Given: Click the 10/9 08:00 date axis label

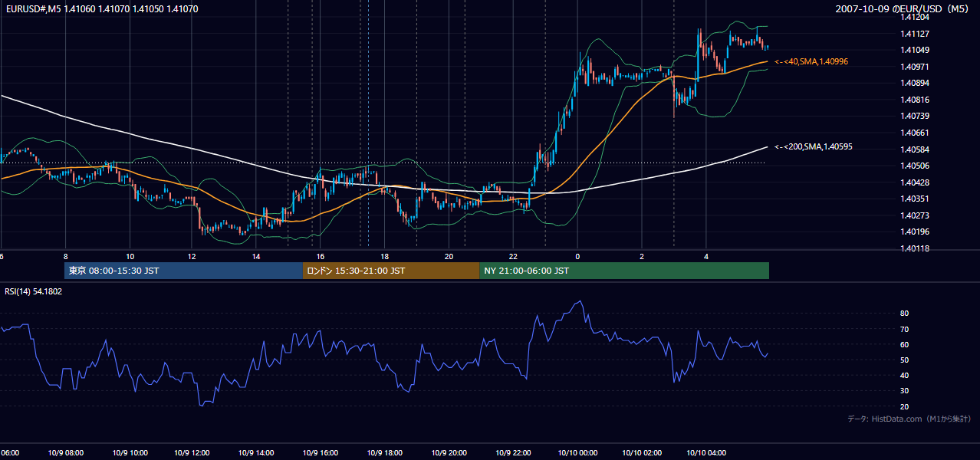Looking at the screenshot, I should tap(66, 452).
